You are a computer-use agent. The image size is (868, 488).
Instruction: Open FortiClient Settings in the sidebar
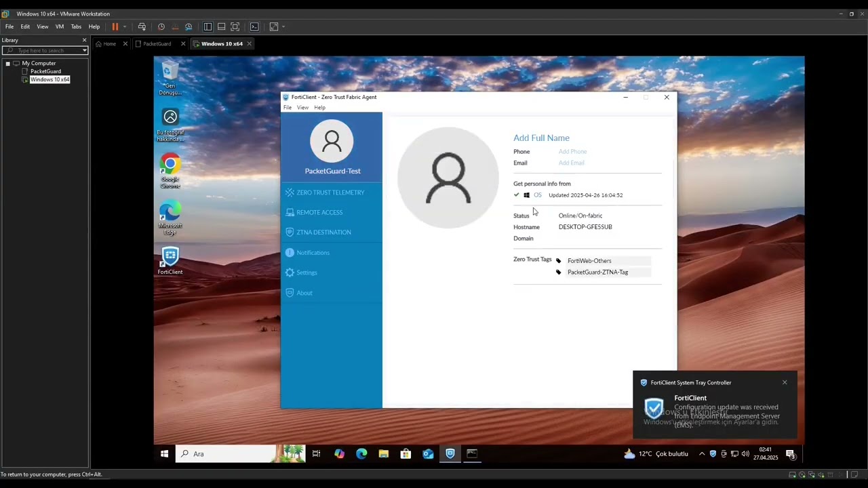[331, 272]
